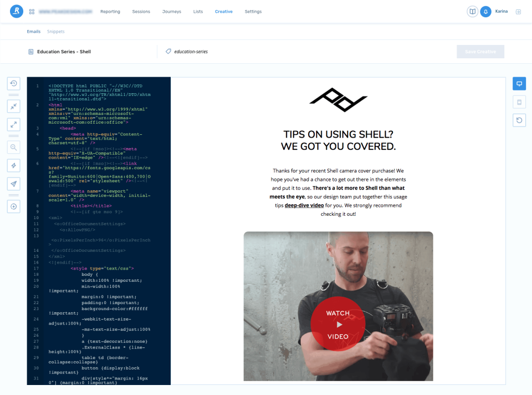Click the Watch Video play button
The image size is (532, 395).
coord(338,323)
